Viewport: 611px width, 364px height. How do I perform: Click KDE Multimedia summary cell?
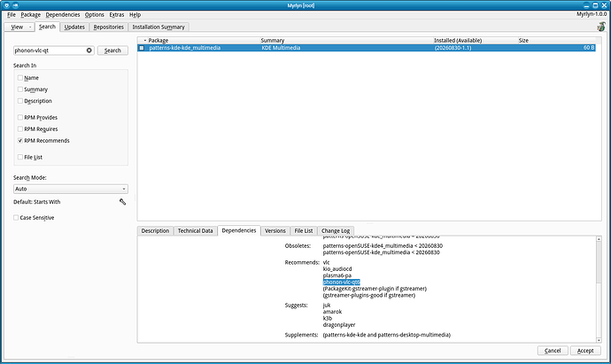pos(281,48)
